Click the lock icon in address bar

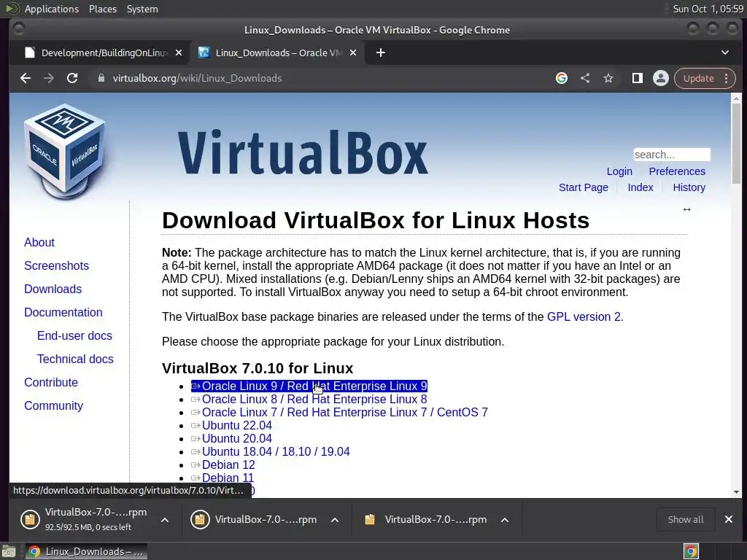101,78
